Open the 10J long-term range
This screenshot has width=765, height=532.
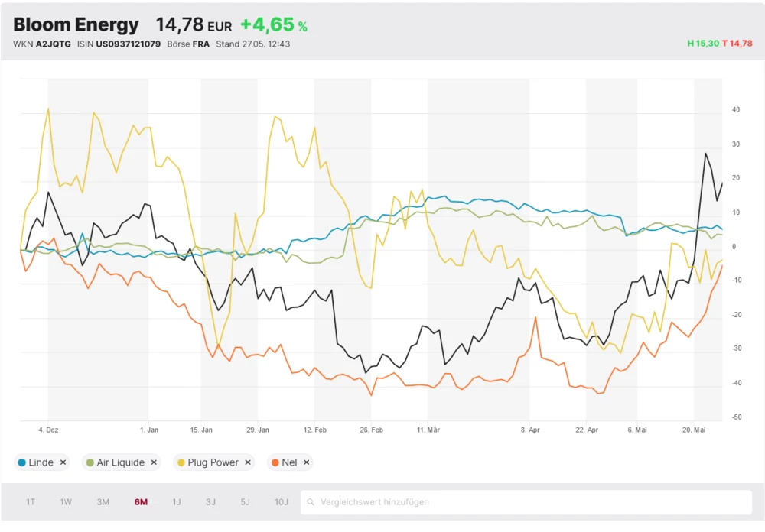tap(282, 502)
